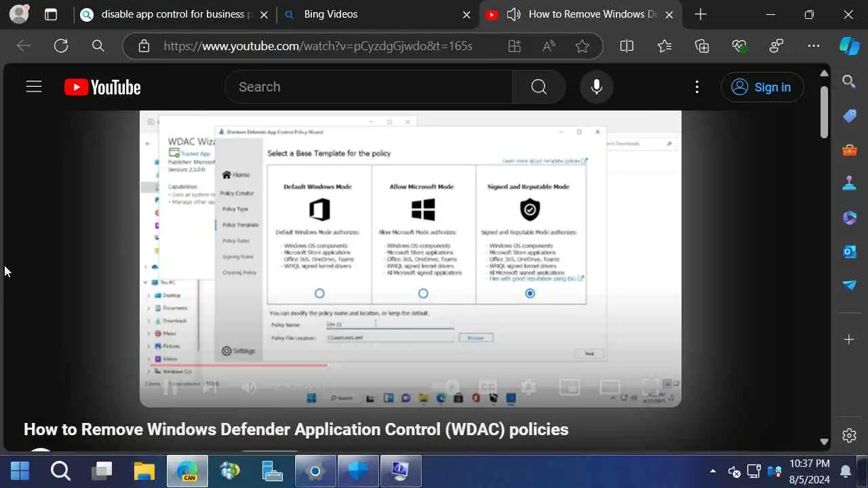Open the Edge profile avatar
Viewport: 868px width, 488px height.
click(x=20, y=14)
